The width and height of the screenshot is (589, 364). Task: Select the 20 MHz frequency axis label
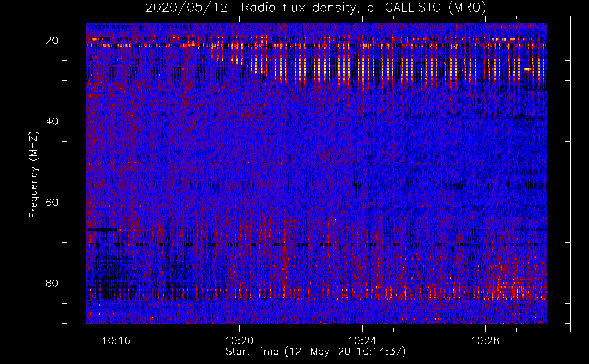[x=52, y=40]
